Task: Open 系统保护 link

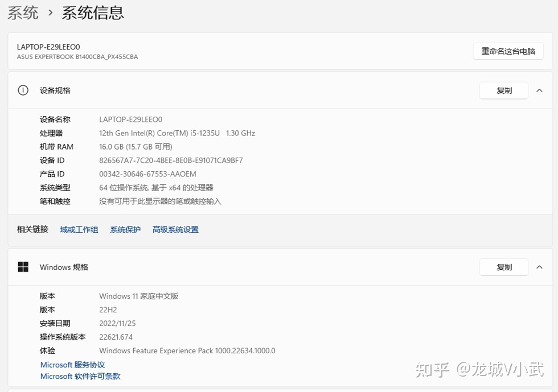Action: coord(125,229)
